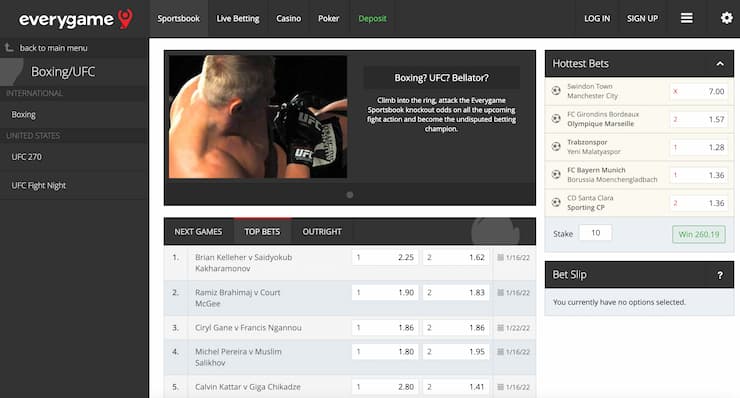The width and height of the screenshot is (740, 398).
Task: Click LOG IN
Action: [597, 18]
